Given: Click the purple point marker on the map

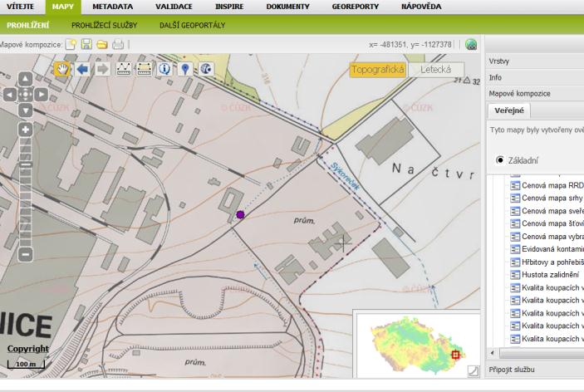Looking at the screenshot, I should click(240, 214).
